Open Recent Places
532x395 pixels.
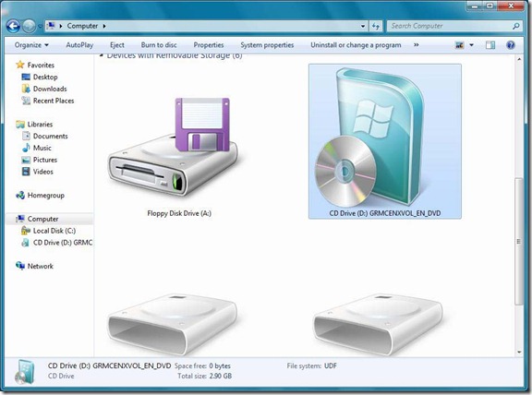click(54, 101)
